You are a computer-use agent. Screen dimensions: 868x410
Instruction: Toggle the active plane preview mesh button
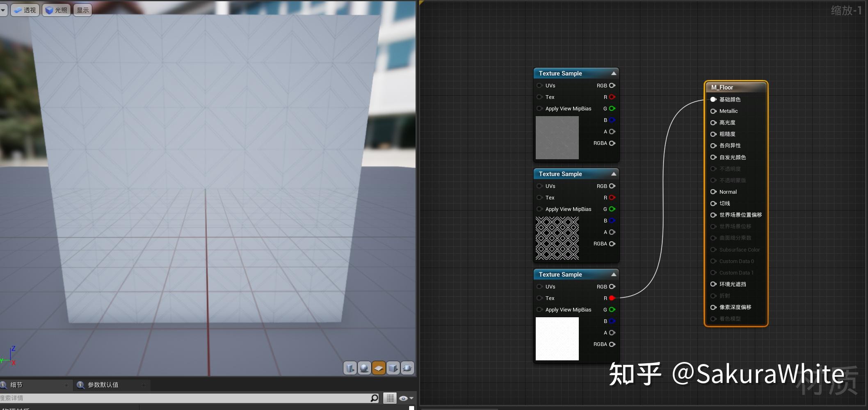[378, 368]
